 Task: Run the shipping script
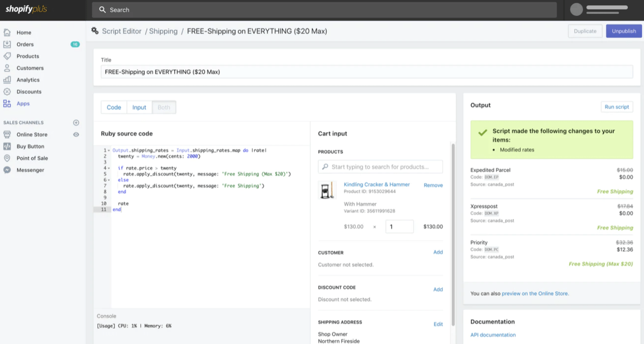(617, 107)
